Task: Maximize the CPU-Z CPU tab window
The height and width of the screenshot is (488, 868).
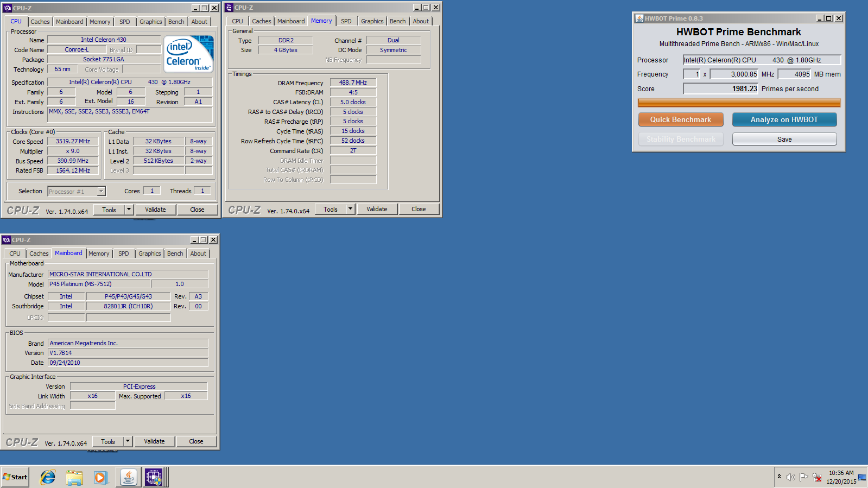Action: pyautogui.click(x=205, y=8)
